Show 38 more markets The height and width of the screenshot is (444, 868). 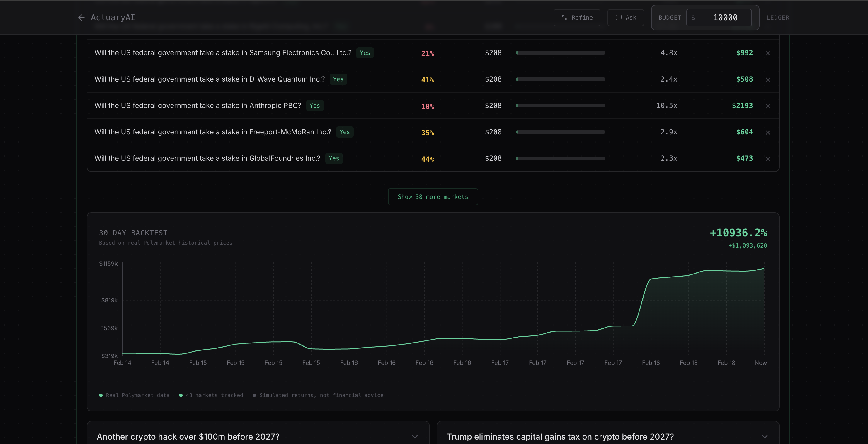pos(433,196)
